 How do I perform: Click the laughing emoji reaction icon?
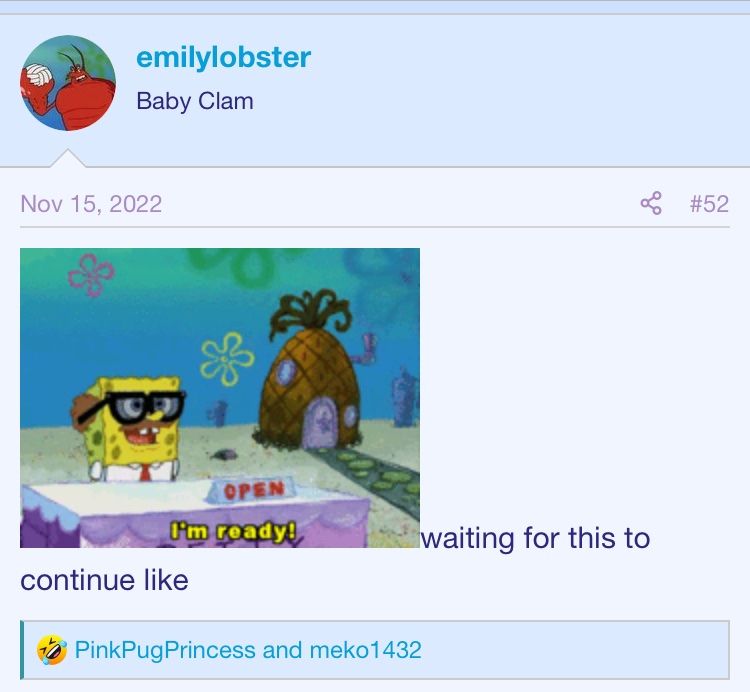52,650
